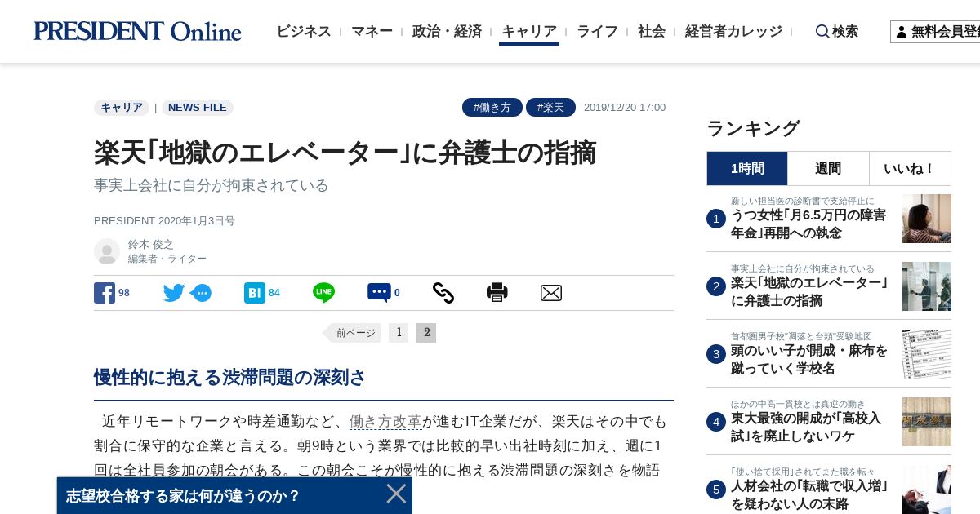Select current page 2
The image size is (980, 514).
[x=426, y=333]
